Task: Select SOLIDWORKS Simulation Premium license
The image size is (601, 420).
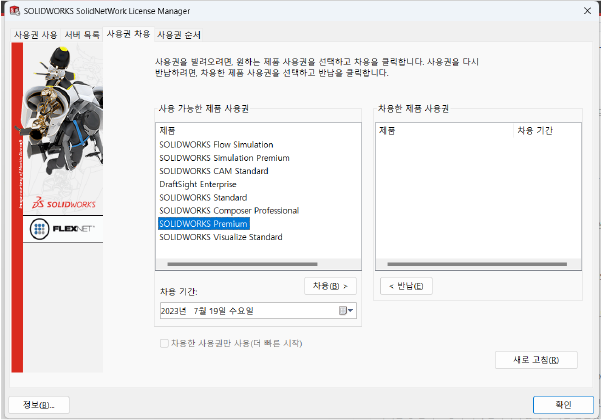Action: click(x=224, y=158)
